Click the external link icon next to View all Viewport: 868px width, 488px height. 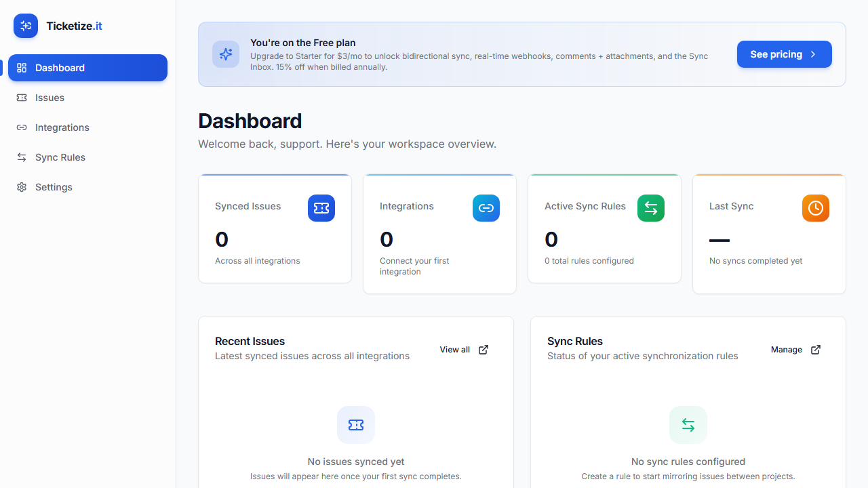coord(484,350)
